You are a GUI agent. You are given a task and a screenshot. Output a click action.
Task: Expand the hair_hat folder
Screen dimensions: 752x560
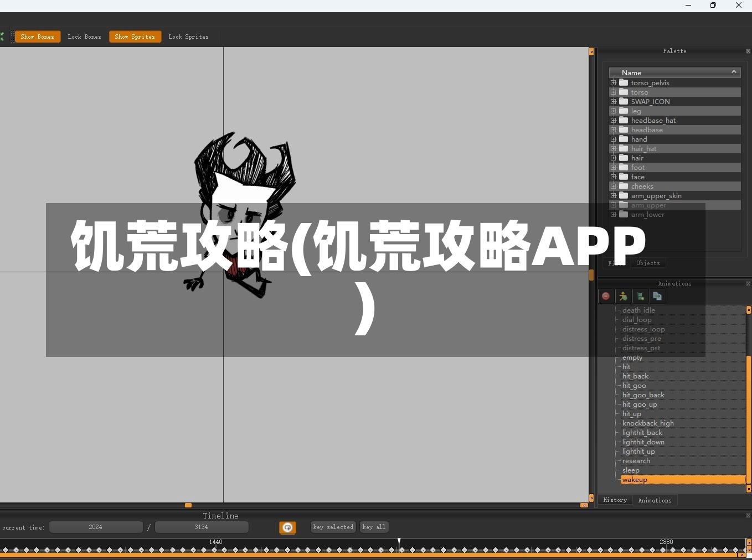click(x=613, y=149)
